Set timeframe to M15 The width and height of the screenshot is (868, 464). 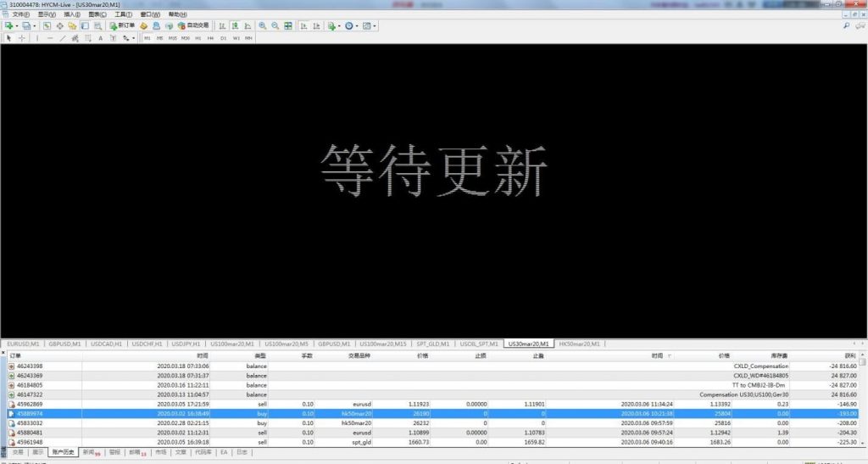173,38
